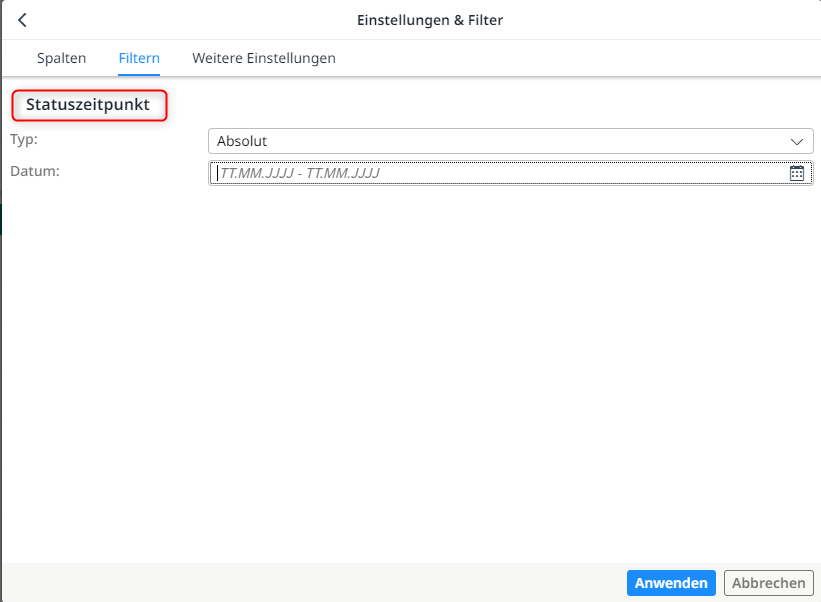Click the back chevron beside the dialog title
The image size is (821, 602).
click(22, 19)
